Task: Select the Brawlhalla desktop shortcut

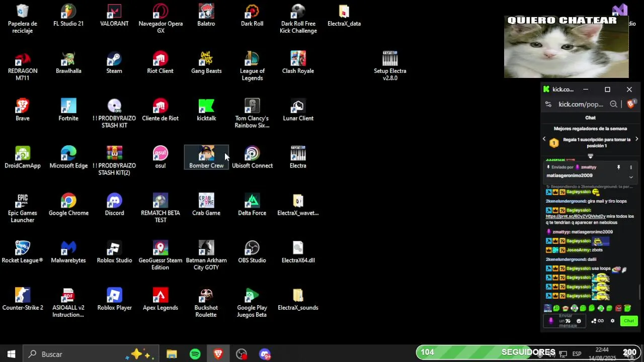Action: (x=68, y=63)
